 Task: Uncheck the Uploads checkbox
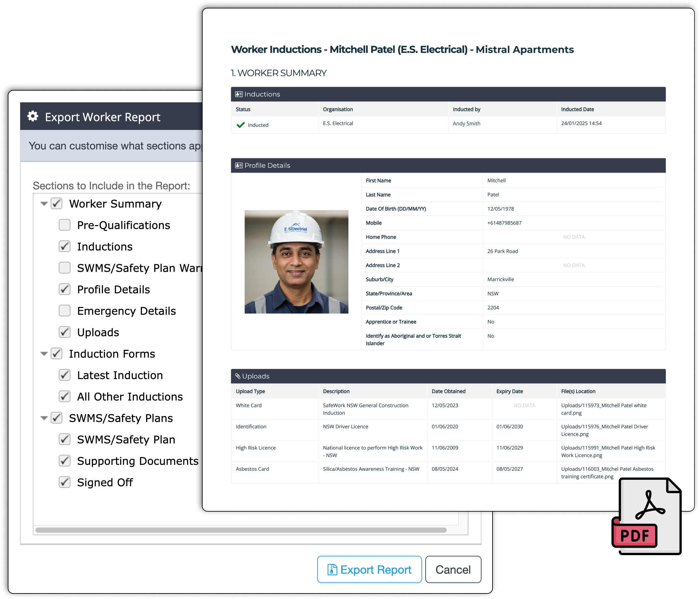pos(65,333)
